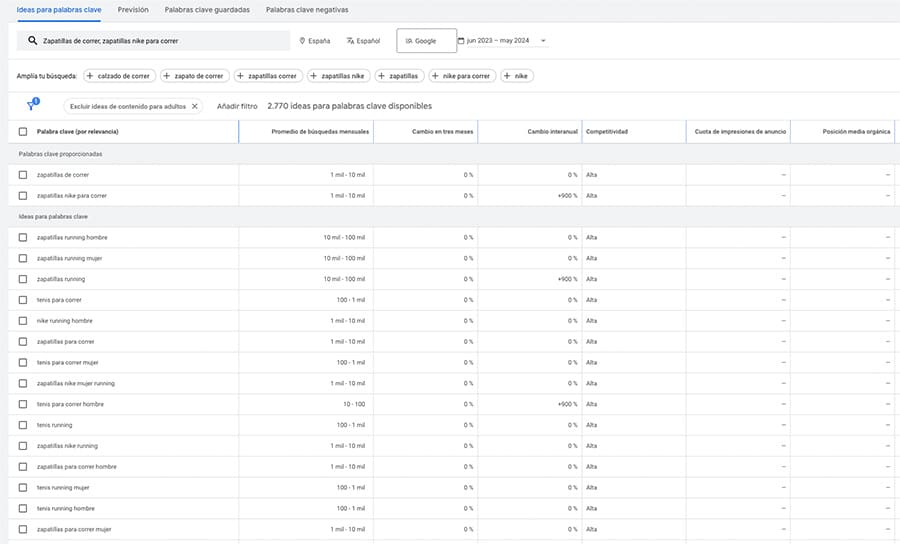Click the search magnifier icon in keyword box
This screenshot has height=544, width=900.
(33, 41)
